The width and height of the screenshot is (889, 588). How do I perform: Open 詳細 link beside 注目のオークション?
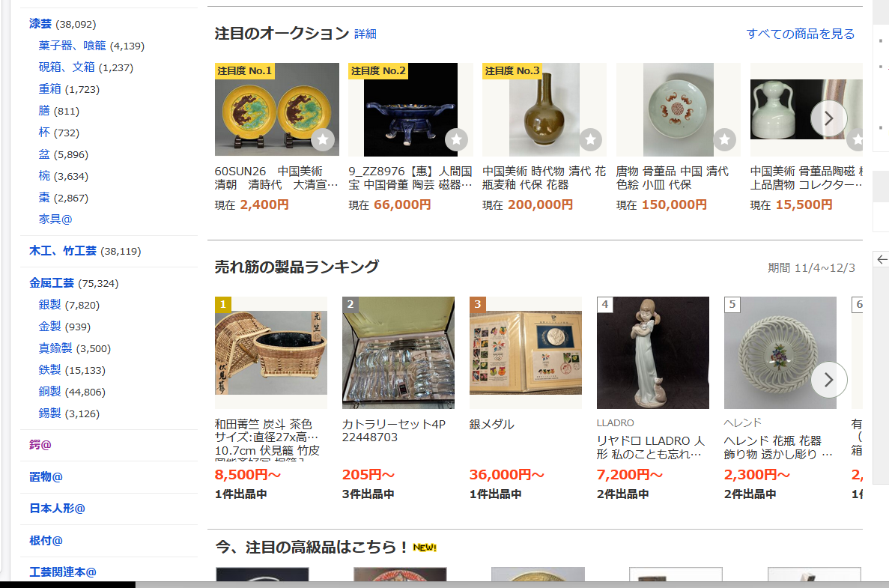click(x=365, y=34)
